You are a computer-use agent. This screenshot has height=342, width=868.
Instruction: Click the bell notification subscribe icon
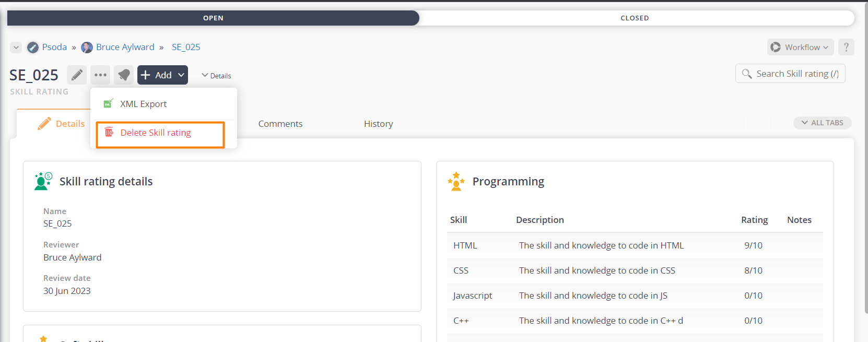(124, 75)
